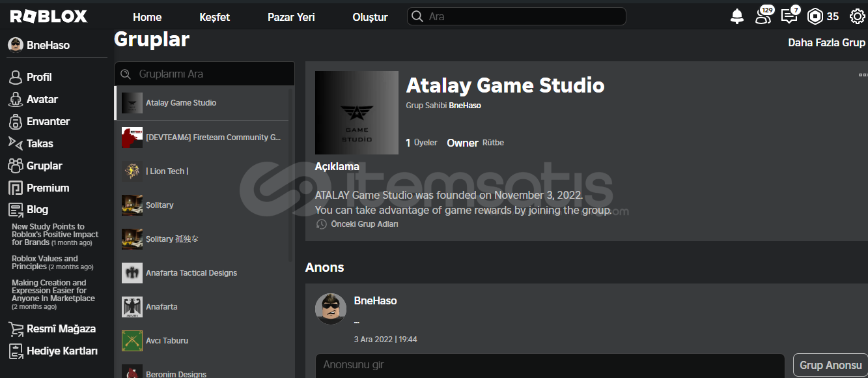Open Hediye Kartları from the sidebar
Image resolution: width=868 pixels, height=378 pixels.
[62, 351]
